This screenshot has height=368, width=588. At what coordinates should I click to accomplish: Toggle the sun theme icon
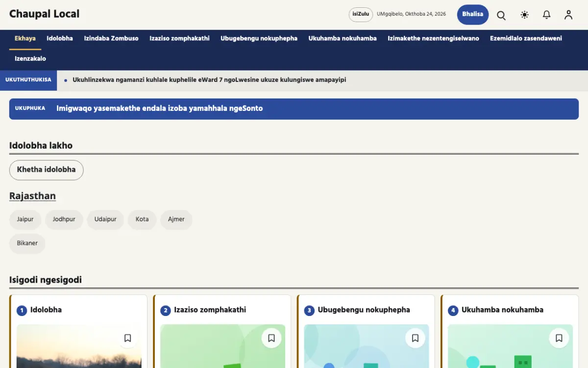pyautogui.click(x=525, y=15)
